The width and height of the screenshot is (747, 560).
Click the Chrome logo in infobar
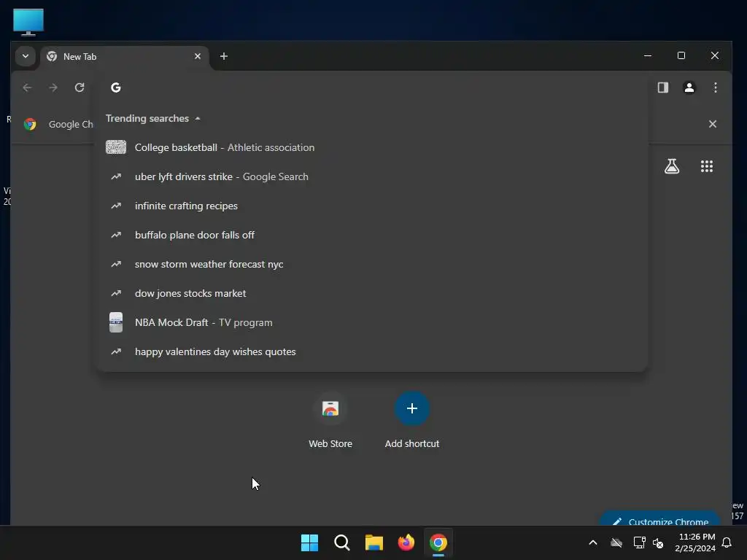(30, 124)
